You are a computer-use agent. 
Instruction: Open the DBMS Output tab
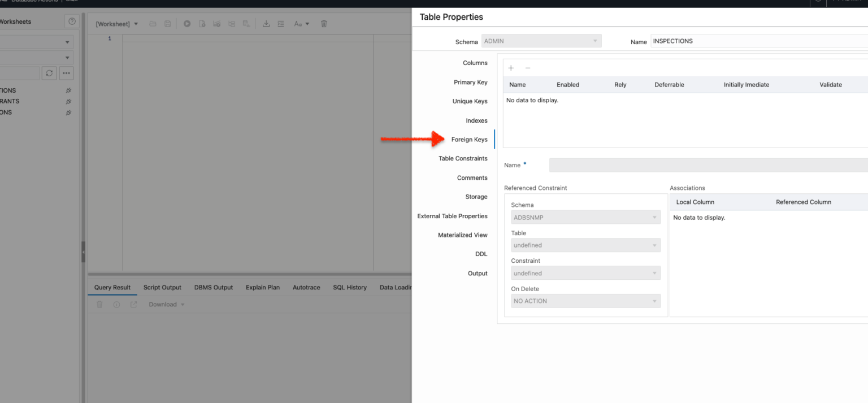[x=214, y=287]
